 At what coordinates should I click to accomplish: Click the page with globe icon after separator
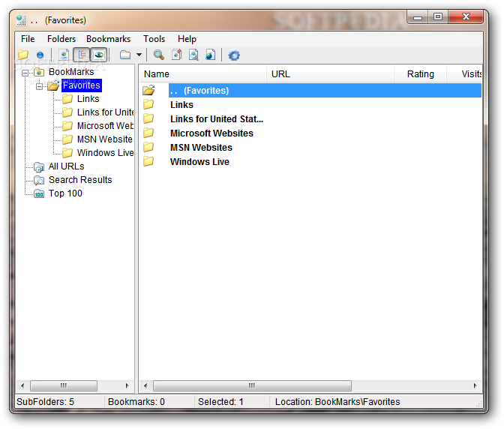(x=64, y=55)
